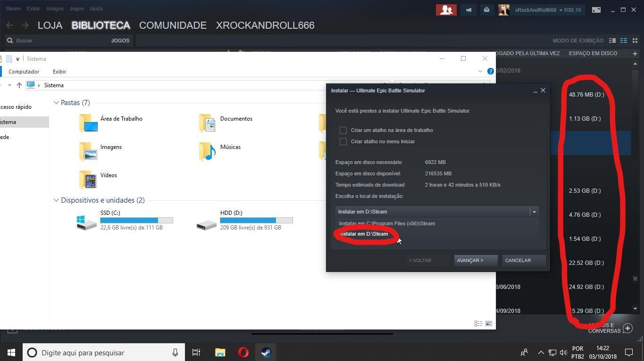
Task: Go back in Steam navigation
Action: [10, 25]
